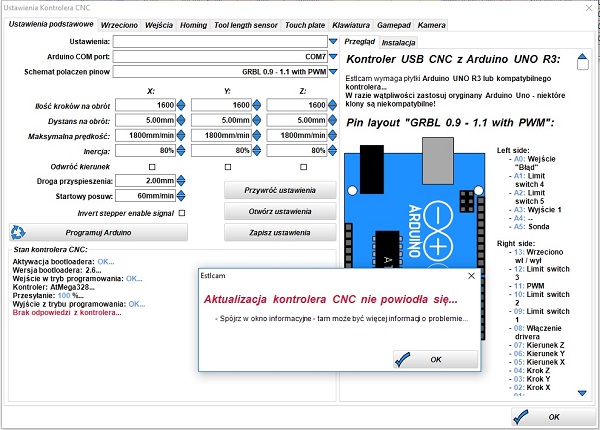Image resolution: width=600 pixels, height=430 pixels.
Task: Click the Programuj Arduino refresh icon
Action: click(18, 232)
